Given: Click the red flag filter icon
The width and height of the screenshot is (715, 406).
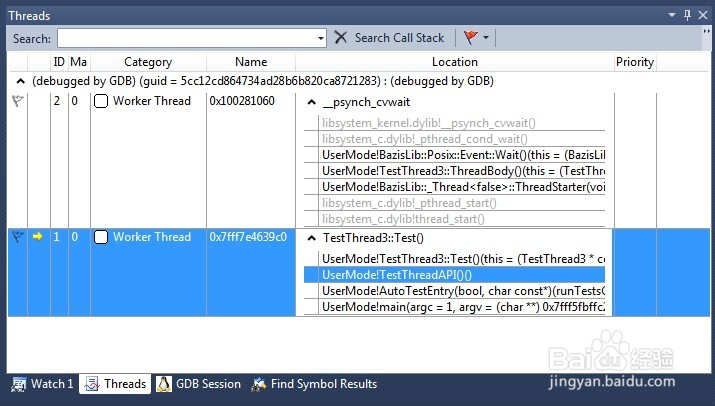Looking at the screenshot, I should [471, 37].
